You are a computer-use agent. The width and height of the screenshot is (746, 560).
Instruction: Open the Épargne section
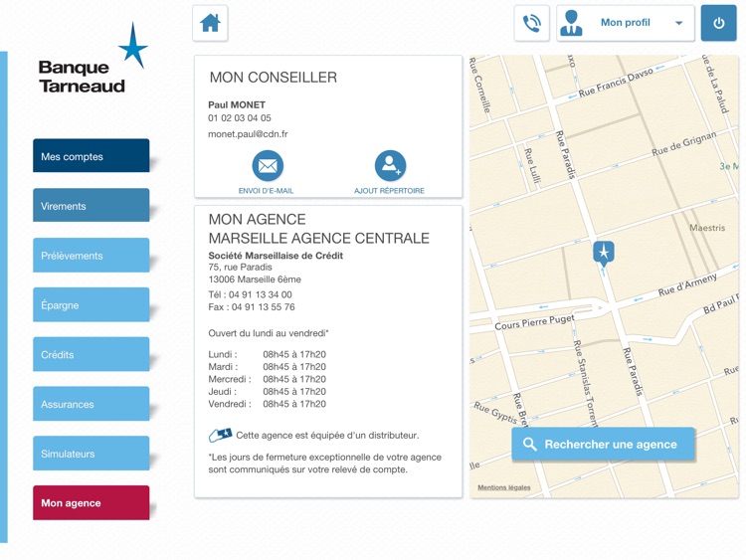tap(91, 304)
